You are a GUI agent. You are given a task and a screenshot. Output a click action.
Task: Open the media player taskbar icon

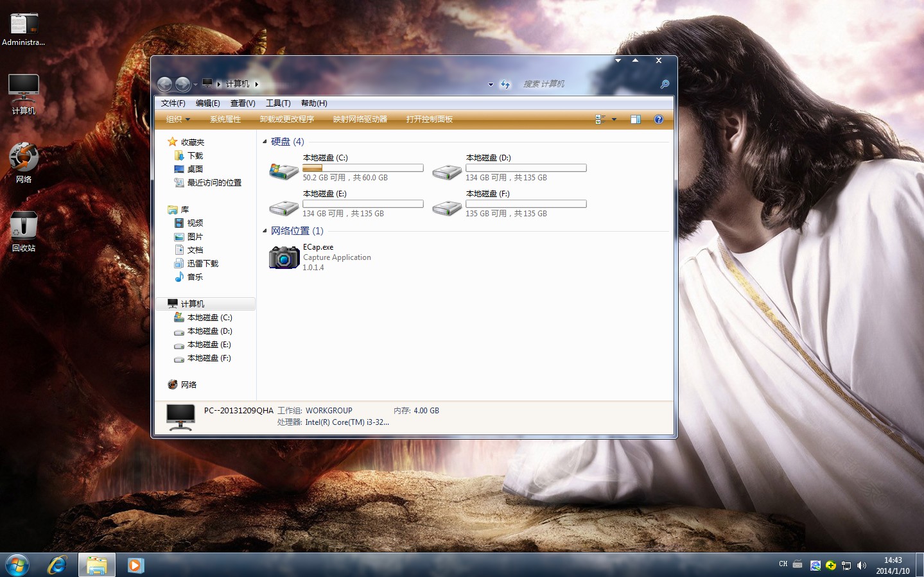(135, 565)
